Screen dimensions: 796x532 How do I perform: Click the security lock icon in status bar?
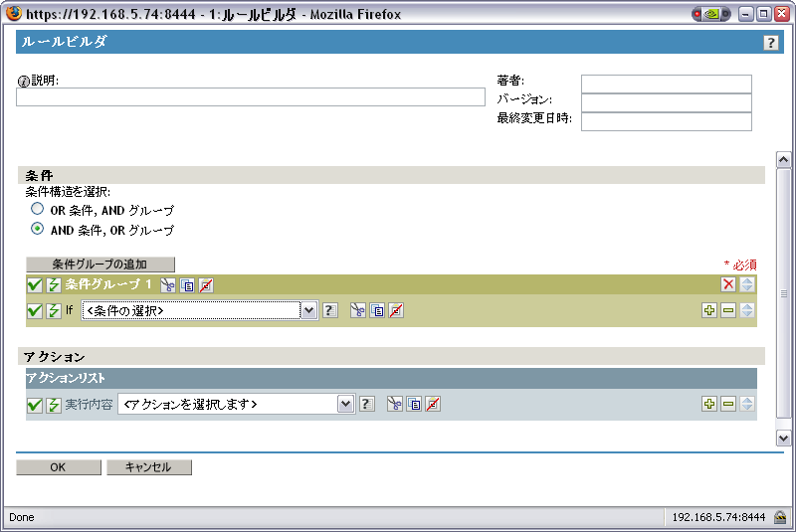[780, 517]
